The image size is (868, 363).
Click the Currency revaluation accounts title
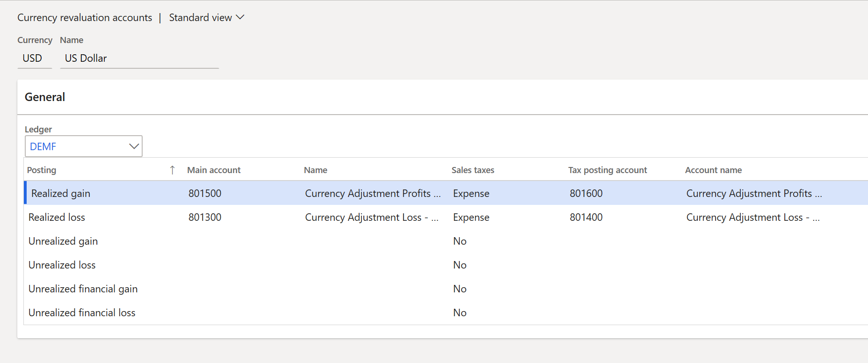point(85,18)
